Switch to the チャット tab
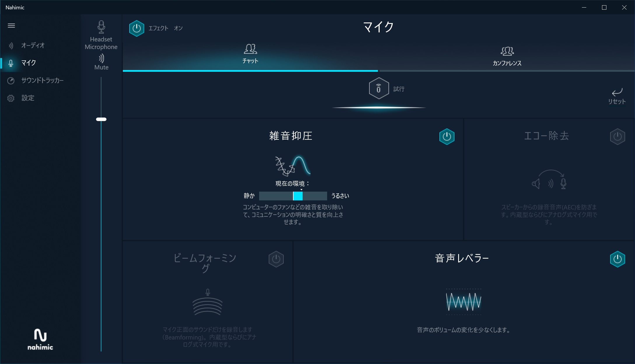The height and width of the screenshot is (364, 635). coord(250,54)
